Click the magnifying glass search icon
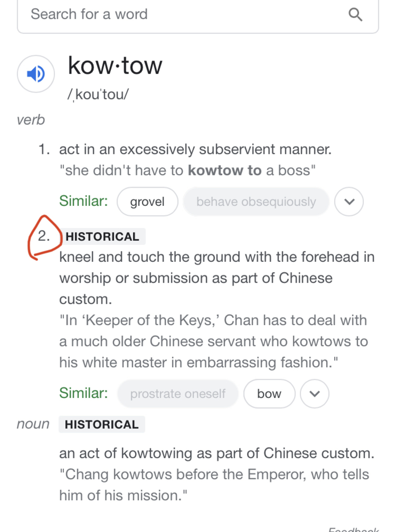The width and height of the screenshot is (396, 532). coord(355,14)
